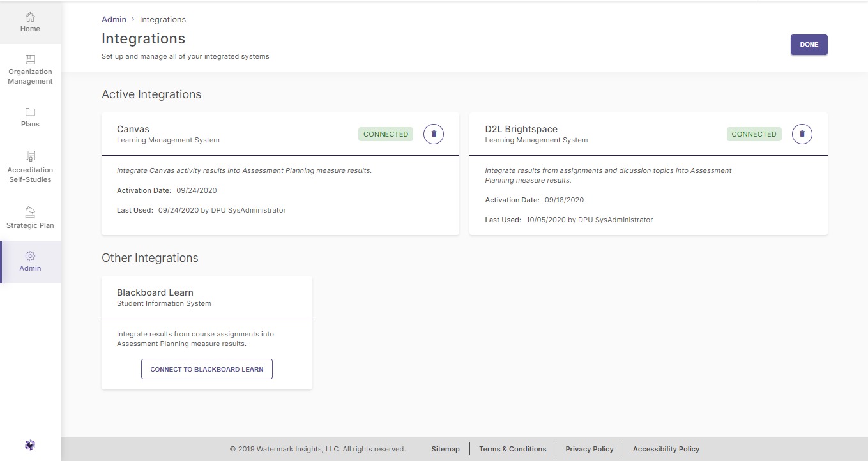
Task: Click the Admin gear icon
Action: [x=30, y=256]
